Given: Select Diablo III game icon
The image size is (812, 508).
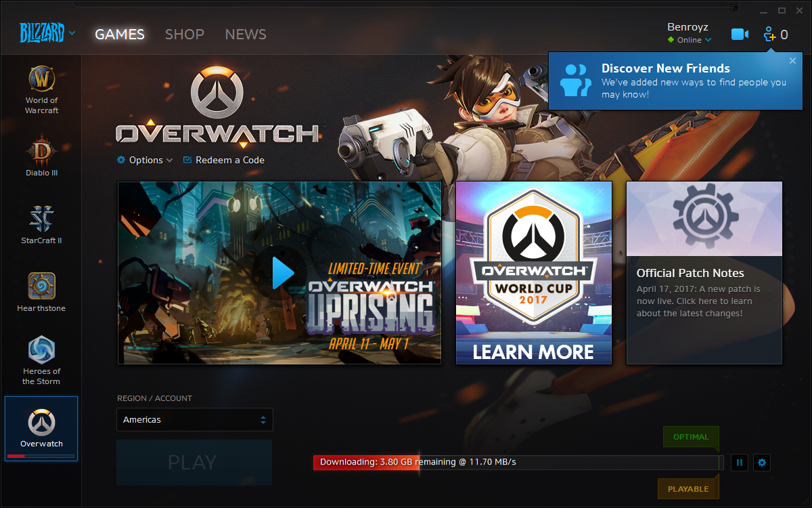Looking at the screenshot, I should tap(41, 156).
